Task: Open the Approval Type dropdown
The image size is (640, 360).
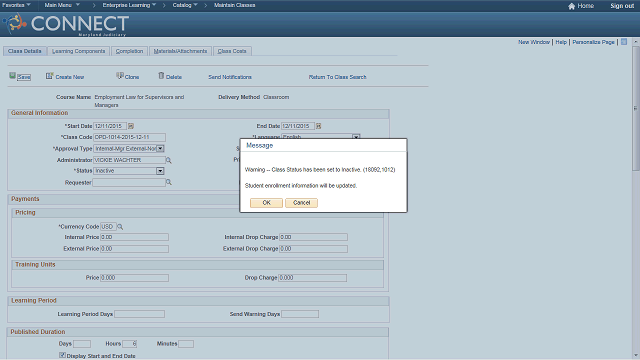Action: 160,149
